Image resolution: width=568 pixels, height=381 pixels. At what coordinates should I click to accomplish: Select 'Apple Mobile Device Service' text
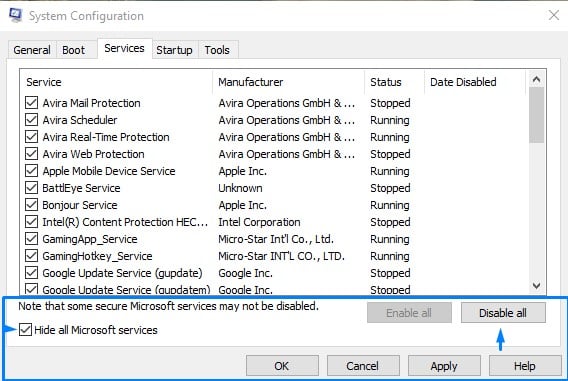point(109,171)
